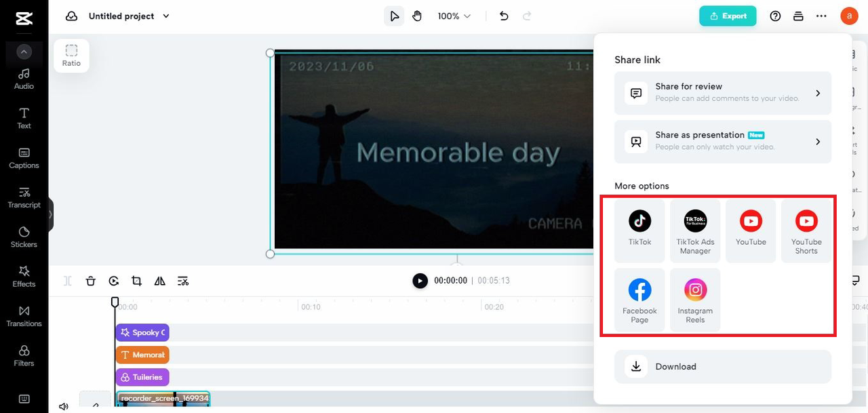Open the Audio panel
The height and width of the screenshot is (413, 868).
coord(24,79)
